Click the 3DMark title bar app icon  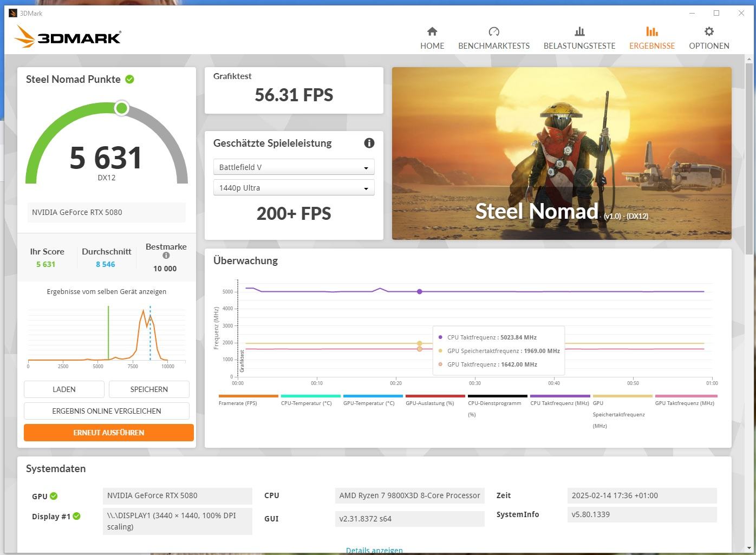pyautogui.click(x=13, y=13)
